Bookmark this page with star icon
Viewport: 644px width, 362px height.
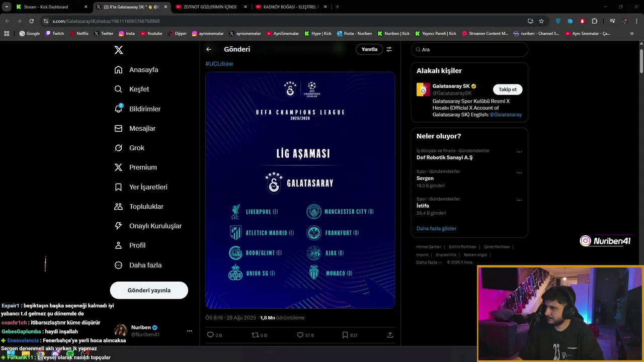tap(541, 21)
